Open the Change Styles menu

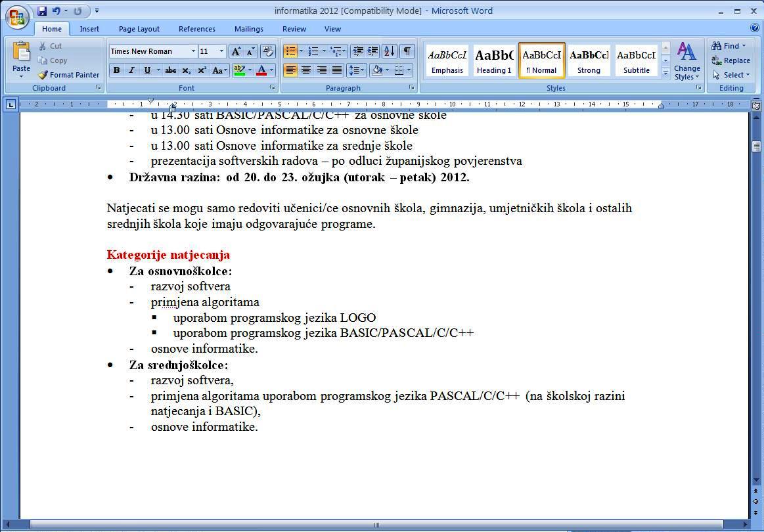coord(686,61)
